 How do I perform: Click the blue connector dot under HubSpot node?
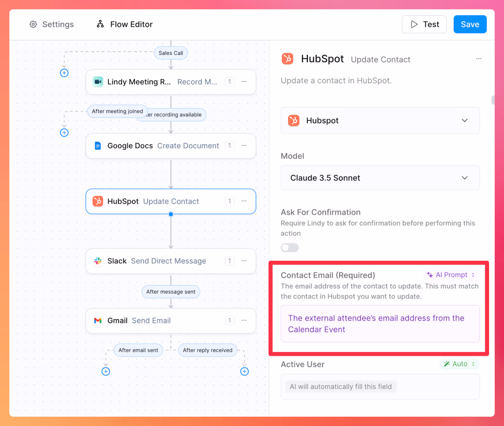(x=171, y=214)
